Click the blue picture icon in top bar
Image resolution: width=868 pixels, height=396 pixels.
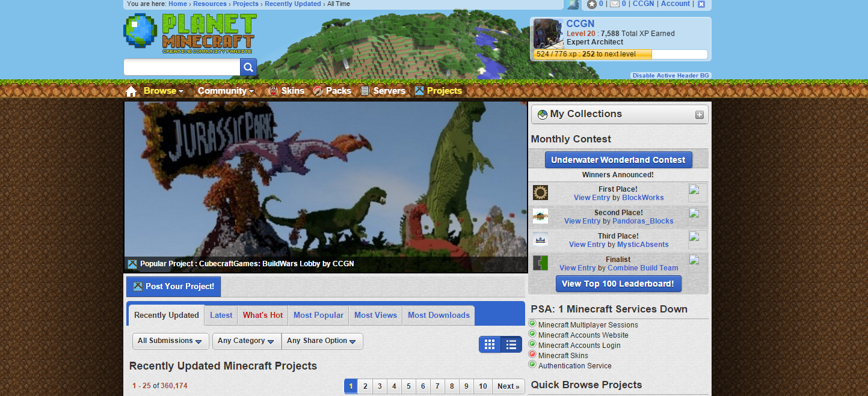point(573,4)
